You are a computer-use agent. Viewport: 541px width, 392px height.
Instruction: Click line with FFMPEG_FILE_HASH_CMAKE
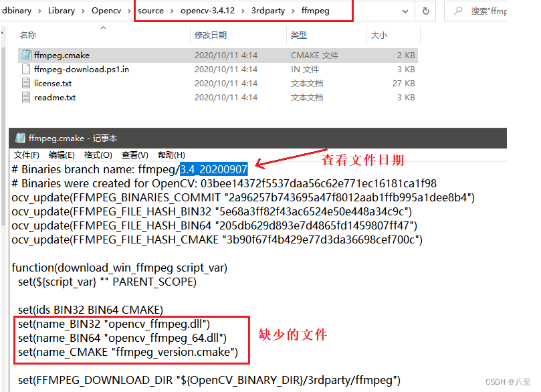[217, 240]
